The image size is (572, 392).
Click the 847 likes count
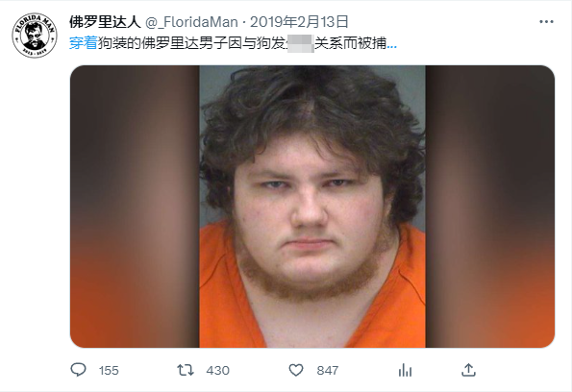pos(328,371)
